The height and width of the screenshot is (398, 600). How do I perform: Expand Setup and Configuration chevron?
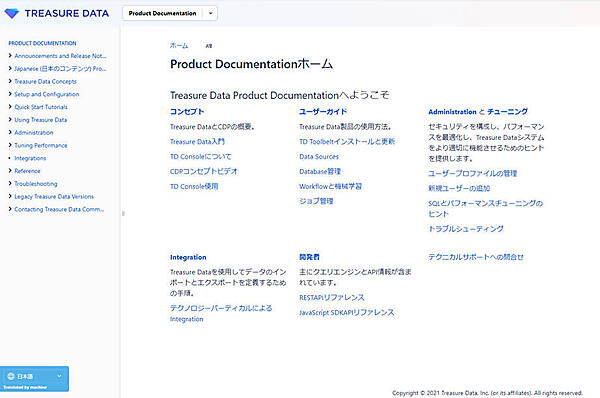[x=10, y=94]
